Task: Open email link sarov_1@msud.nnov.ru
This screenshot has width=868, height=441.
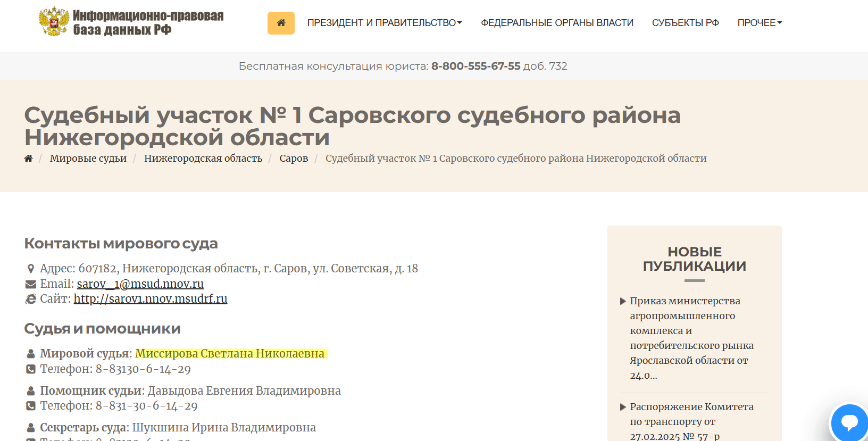Action: [140, 284]
